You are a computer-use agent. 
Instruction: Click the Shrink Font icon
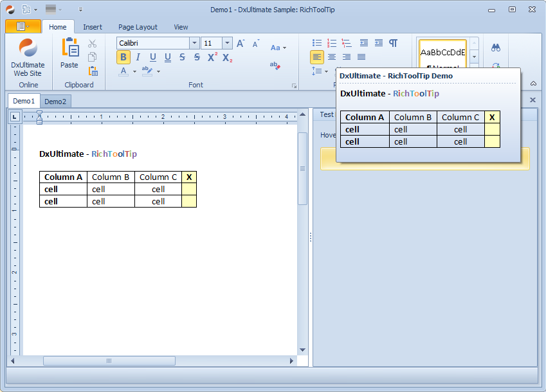pyautogui.click(x=256, y=44)
